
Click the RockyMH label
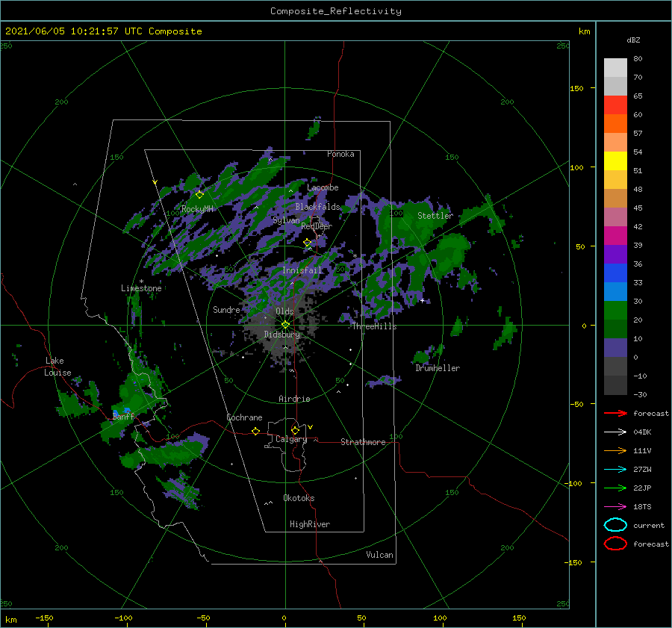tap(197, 209)
